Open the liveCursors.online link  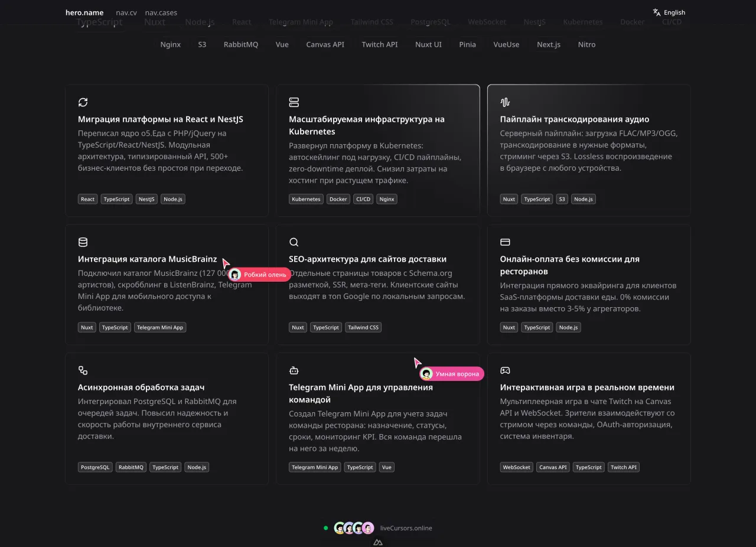406,528
